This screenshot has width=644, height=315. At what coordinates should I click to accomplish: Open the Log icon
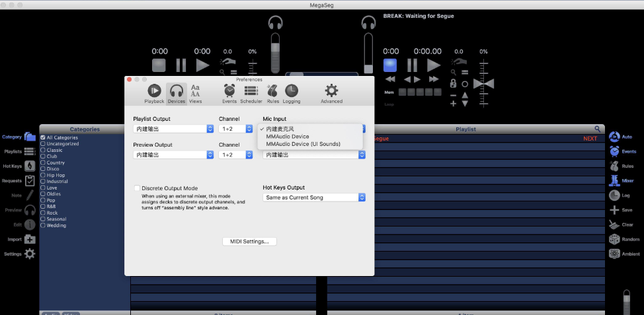pyautogui.click(x=614, y=195)
